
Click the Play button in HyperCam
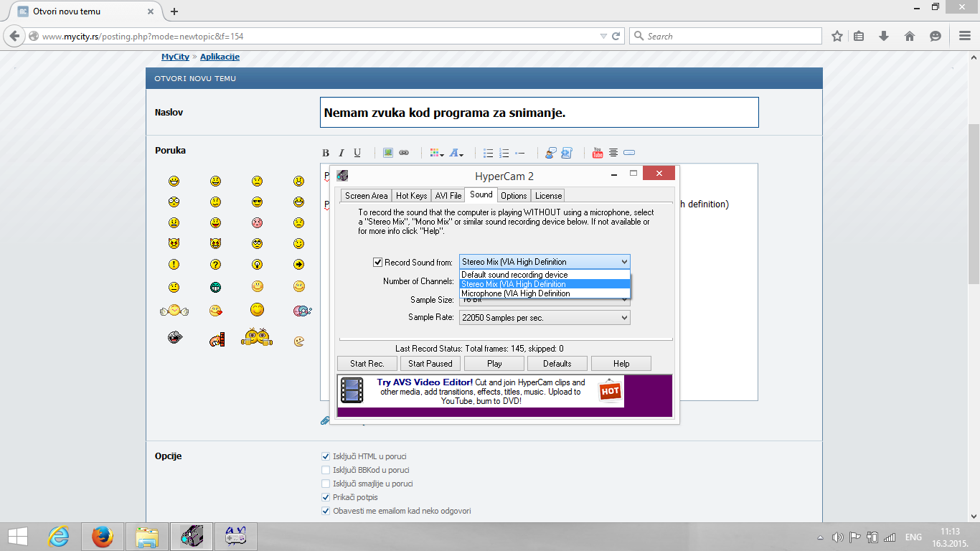[494, 364]
